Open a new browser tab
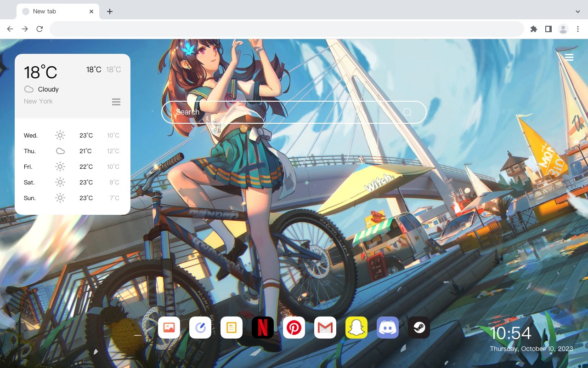Viewport: 588px width, 368px height. tap(109, 11)
